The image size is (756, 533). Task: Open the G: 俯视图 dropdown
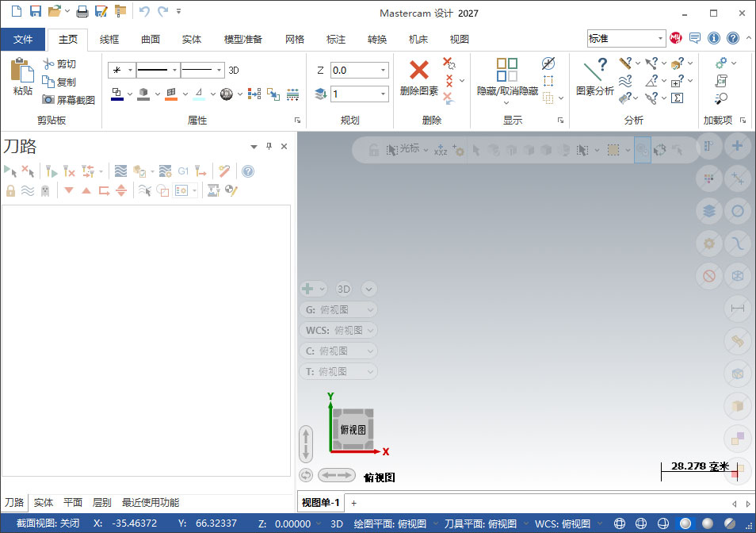(x=338, y=309)
